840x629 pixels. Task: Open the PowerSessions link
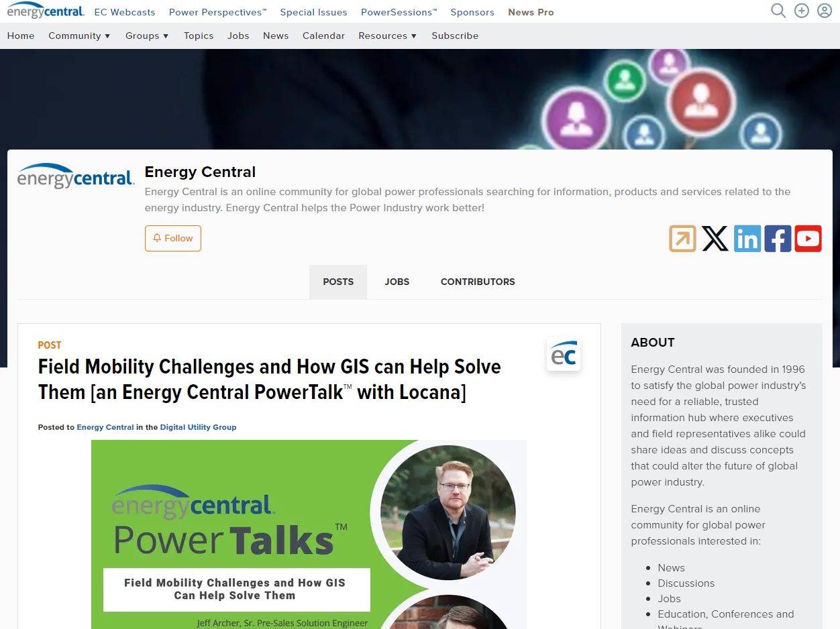(x=399, y=12)
